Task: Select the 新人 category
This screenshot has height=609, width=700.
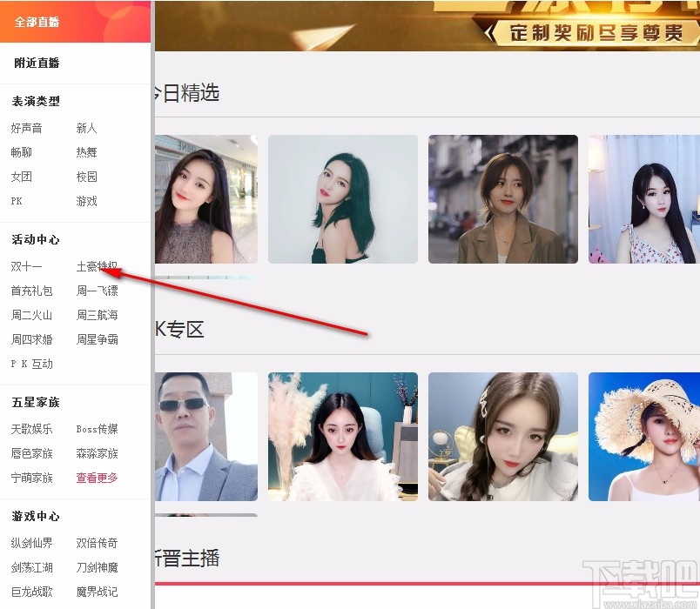Action: 86,128
